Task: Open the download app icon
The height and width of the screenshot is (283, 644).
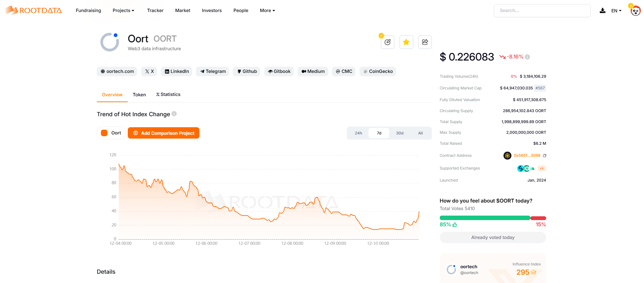Action: (602, 11)
